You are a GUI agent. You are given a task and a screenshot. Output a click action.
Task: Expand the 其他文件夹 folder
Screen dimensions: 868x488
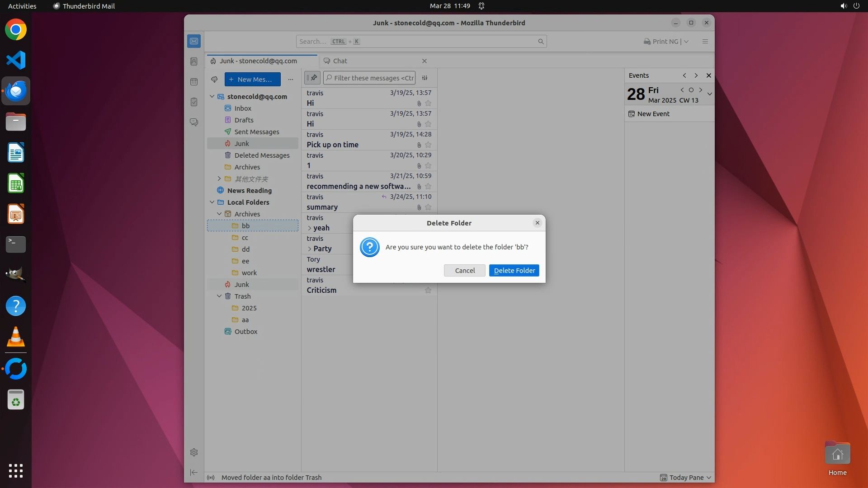219,179
